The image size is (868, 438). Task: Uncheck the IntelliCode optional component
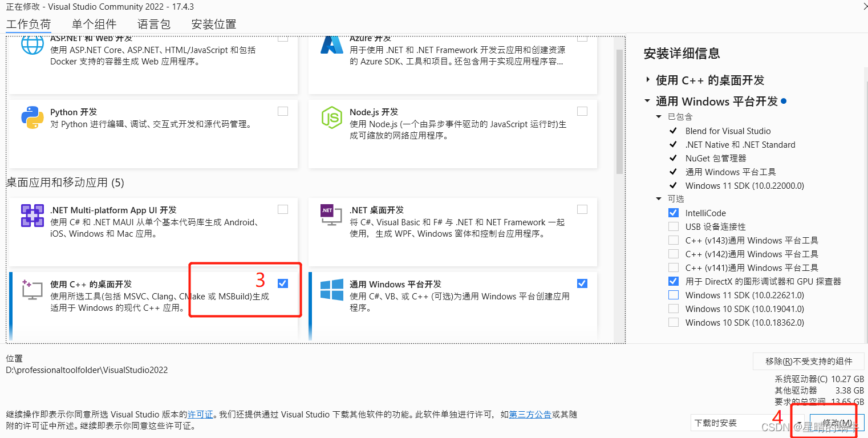[674, 213]
